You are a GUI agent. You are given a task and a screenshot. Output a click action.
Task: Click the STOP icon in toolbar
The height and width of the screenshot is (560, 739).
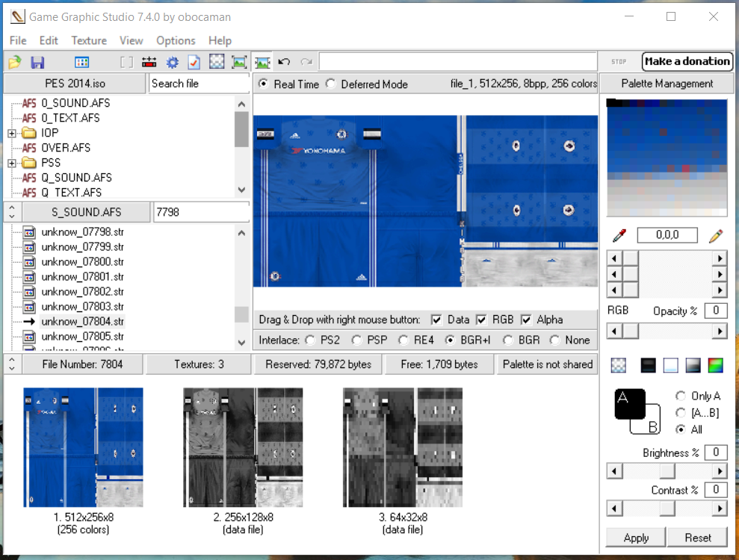(619, 62)
